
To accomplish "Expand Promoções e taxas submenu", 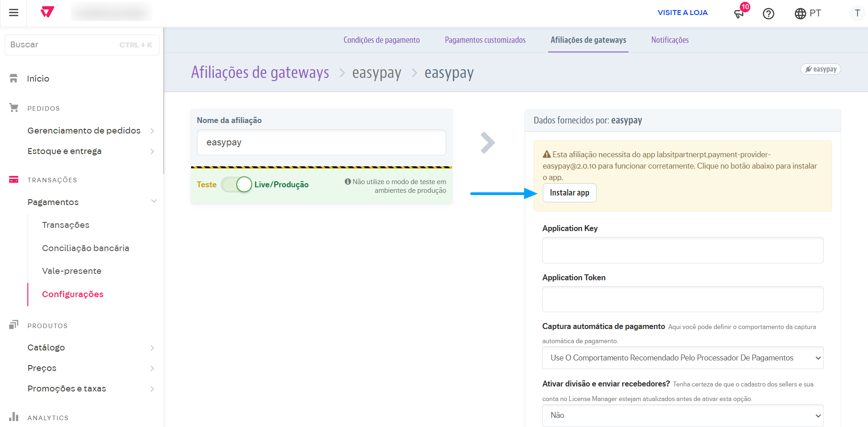I will click(x=152, y=389).
